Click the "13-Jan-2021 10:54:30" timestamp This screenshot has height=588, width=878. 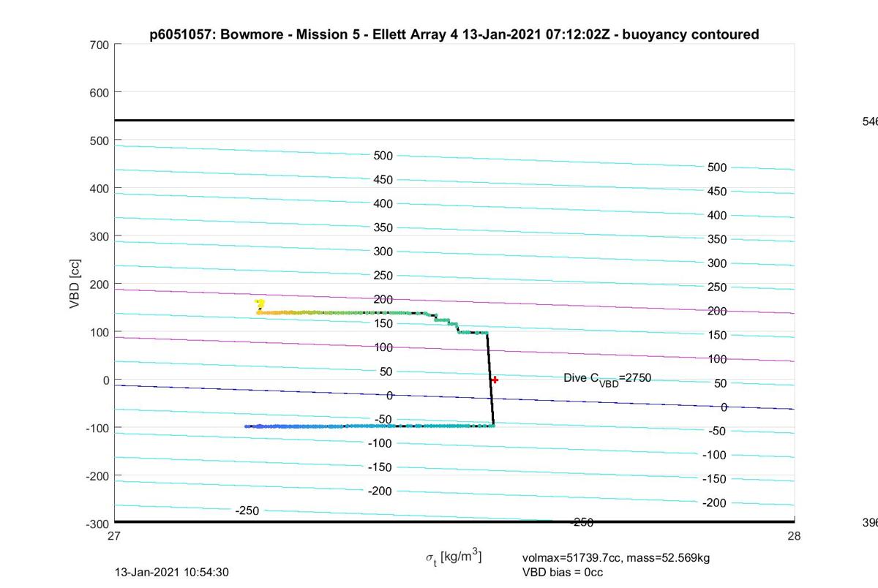(x=172, y=572)
